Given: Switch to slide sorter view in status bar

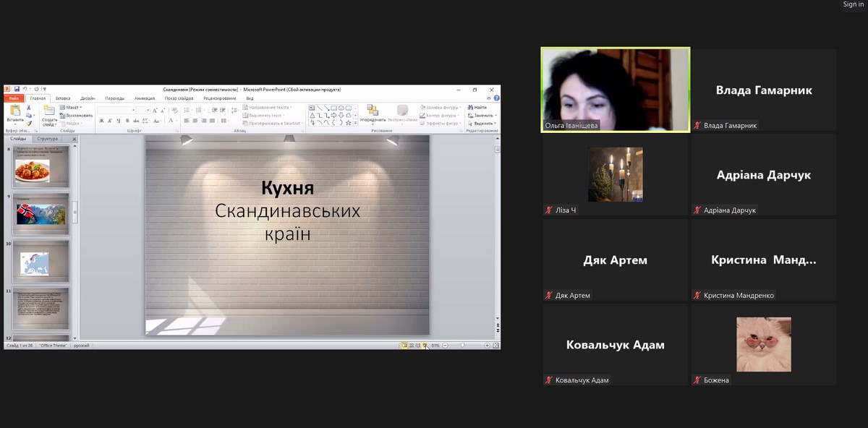Looking at the screenshot, I should 411,346.
